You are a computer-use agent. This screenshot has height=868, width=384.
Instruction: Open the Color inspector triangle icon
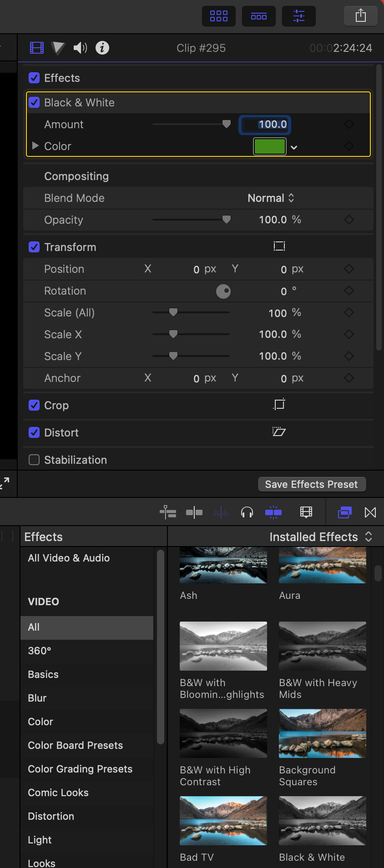pyautogui.click(x=58, y=48)
